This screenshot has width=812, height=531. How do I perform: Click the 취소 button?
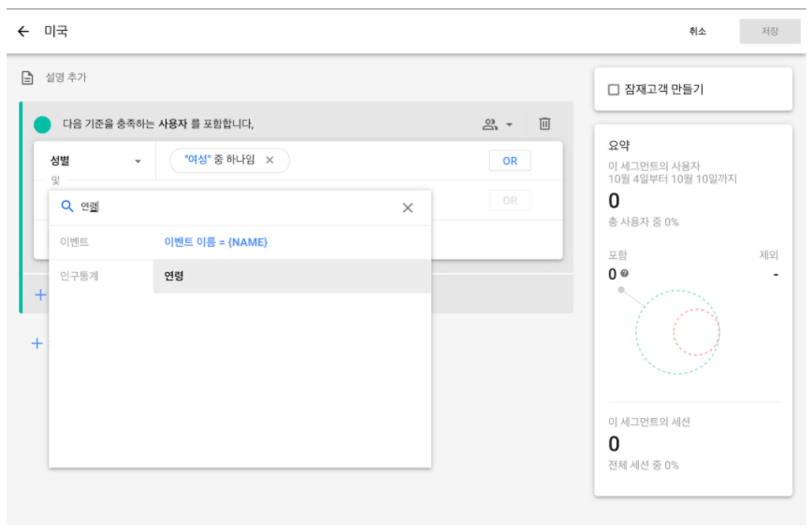(697, 32)
